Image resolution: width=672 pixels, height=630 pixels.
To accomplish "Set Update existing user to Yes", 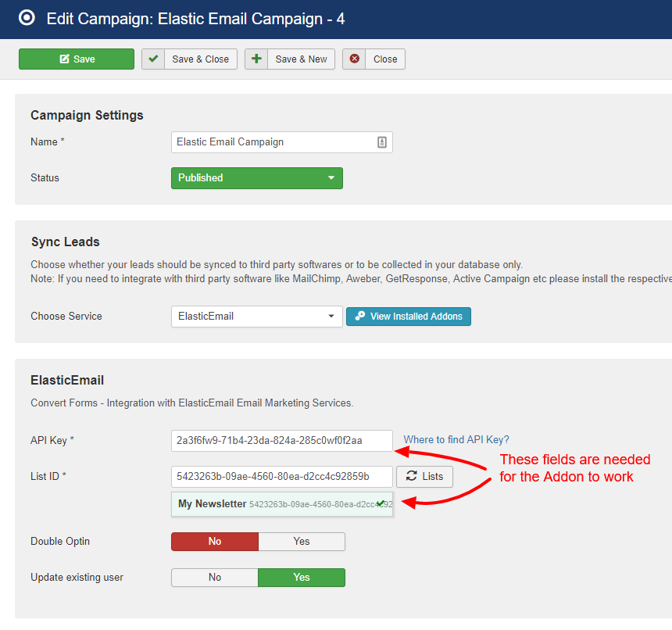I will (302, 578).
